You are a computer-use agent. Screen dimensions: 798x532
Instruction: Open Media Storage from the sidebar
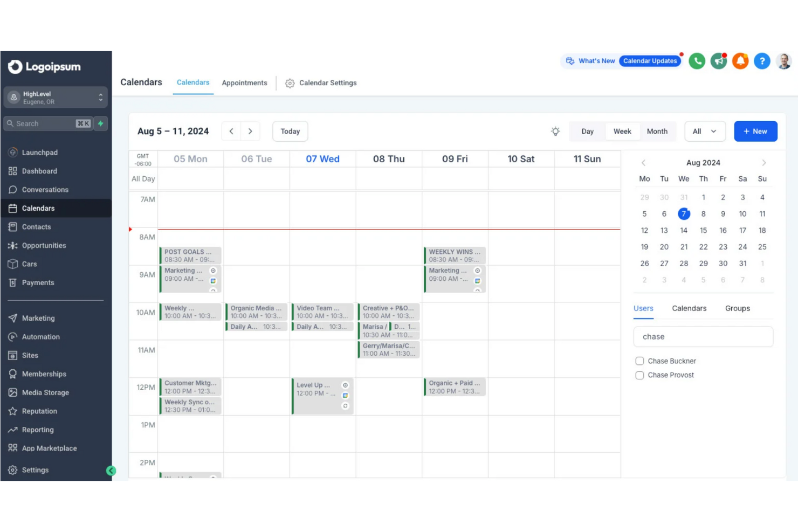click(x=45, y=392)
